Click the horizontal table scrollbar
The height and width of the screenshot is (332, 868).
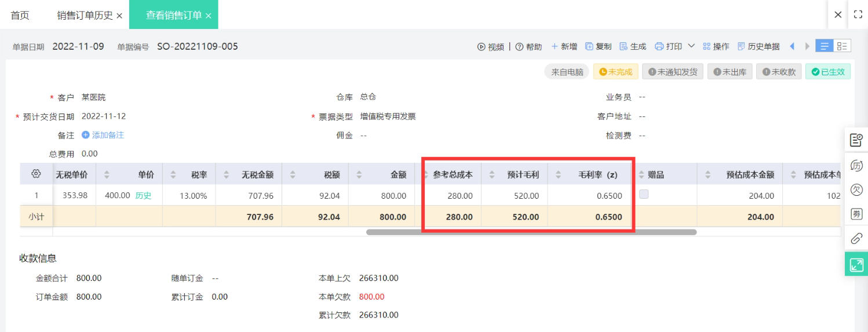(x=531, y=232)
